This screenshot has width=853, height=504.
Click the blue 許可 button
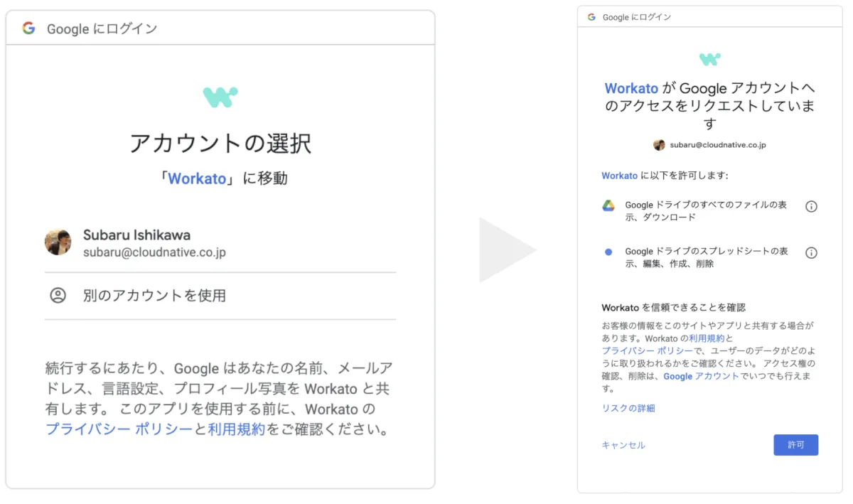[x=796, y=445]
